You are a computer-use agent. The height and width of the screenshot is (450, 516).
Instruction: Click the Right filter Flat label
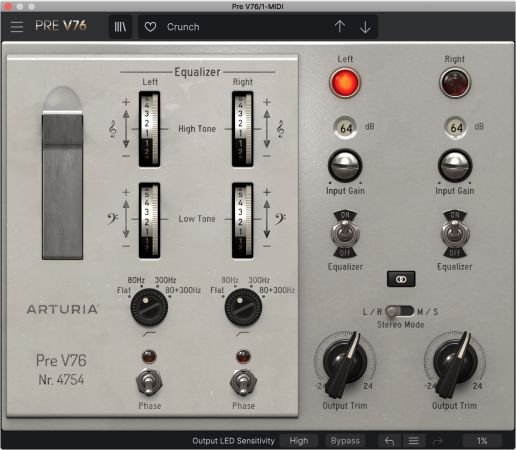point(217,290)
